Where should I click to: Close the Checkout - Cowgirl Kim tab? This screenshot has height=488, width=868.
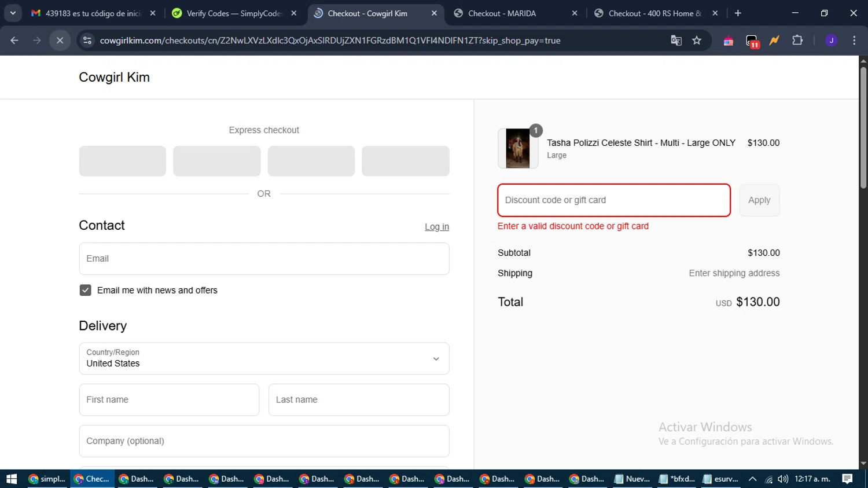pyautogui.click(x=435, y=13)
